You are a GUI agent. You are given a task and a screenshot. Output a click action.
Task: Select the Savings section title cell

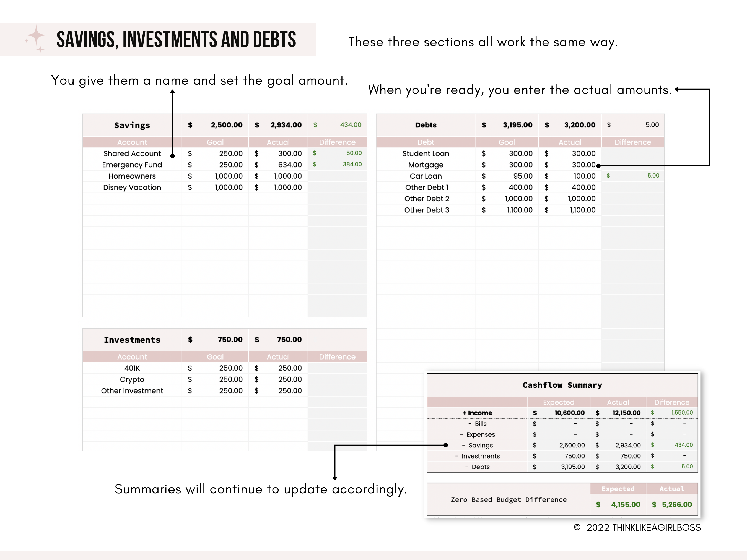(x=132, y=125)
